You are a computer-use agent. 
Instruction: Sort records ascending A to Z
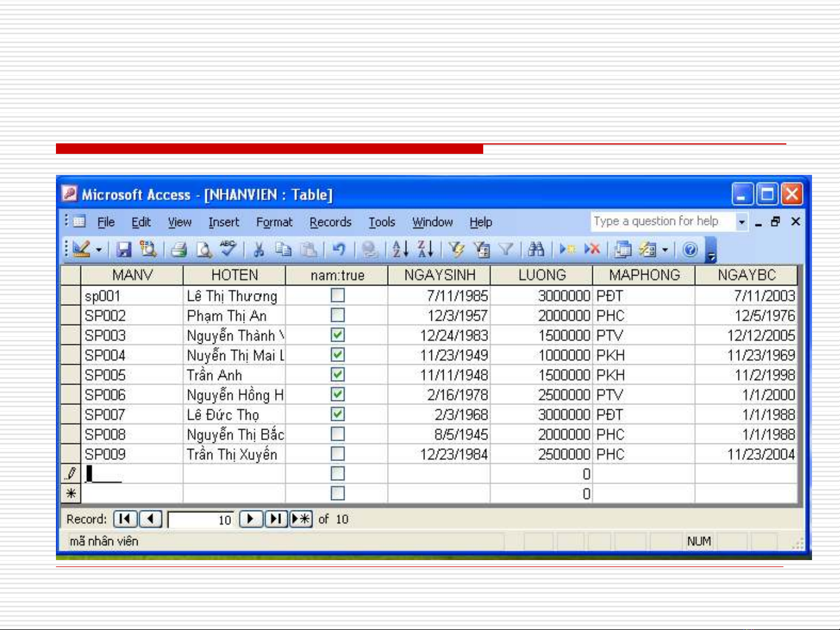point(400,249)
